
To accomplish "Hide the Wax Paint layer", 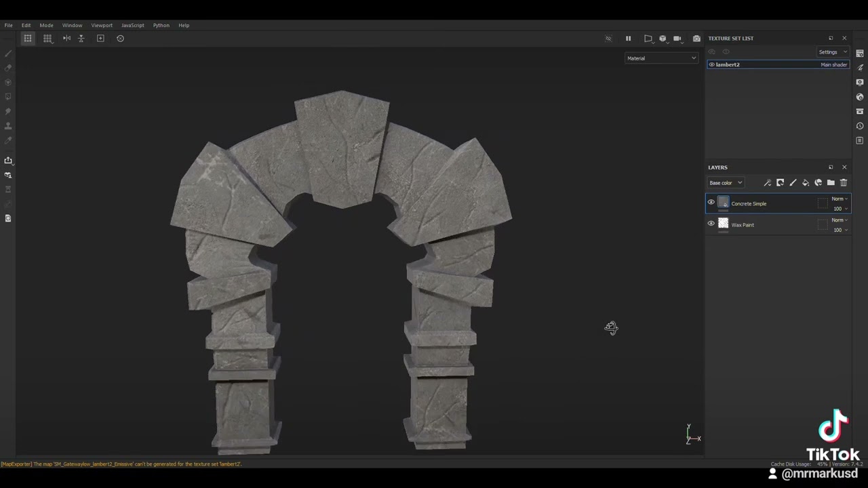I will pos(711,223).
